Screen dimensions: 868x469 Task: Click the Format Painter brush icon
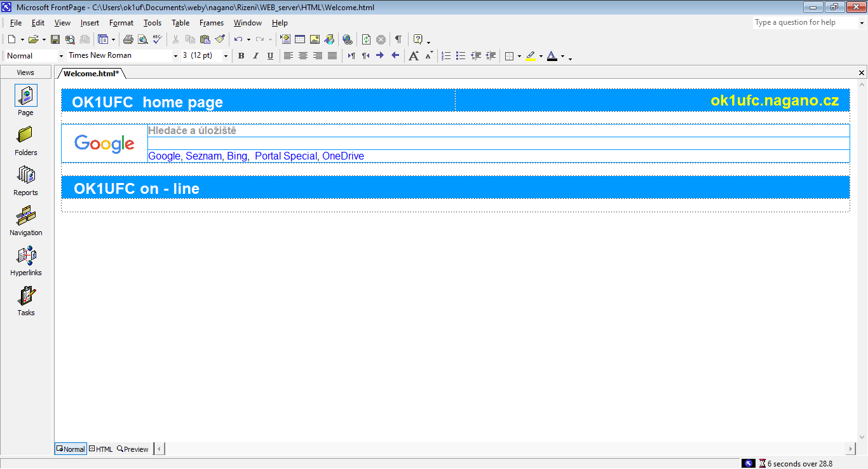[220, 39]
